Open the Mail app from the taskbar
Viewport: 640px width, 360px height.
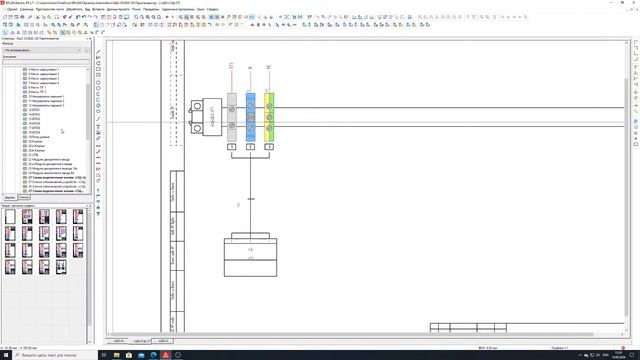(141, 355)
